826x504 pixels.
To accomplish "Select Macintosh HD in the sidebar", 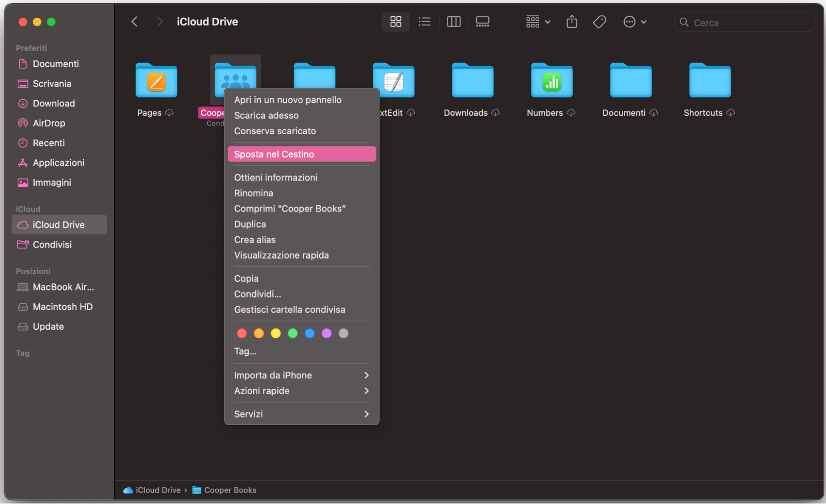I will [x=60, y=307].
